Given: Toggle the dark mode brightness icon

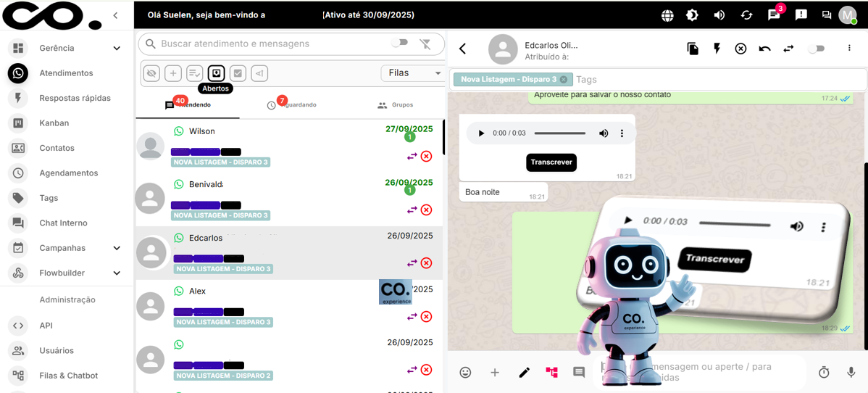Looking at the screenshot, I should point(693,15).
